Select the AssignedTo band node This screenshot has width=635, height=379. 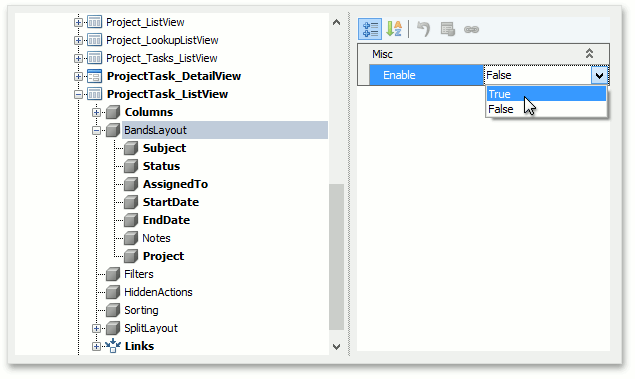(x=175, y=184)
